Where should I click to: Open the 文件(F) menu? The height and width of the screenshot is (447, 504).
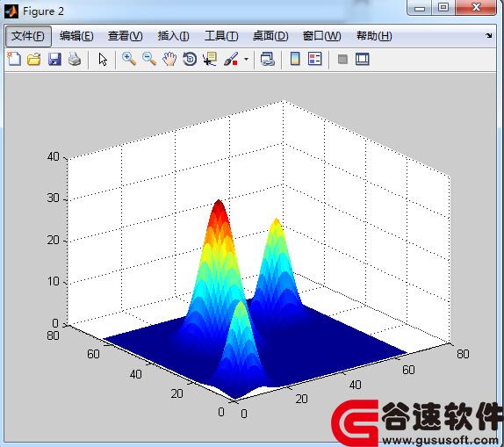(x=28, y=36)
